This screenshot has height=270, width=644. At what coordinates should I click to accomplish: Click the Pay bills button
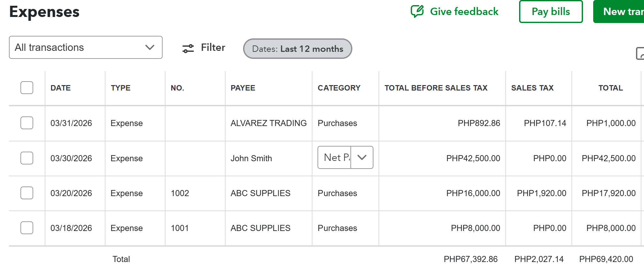pos(551,12)
